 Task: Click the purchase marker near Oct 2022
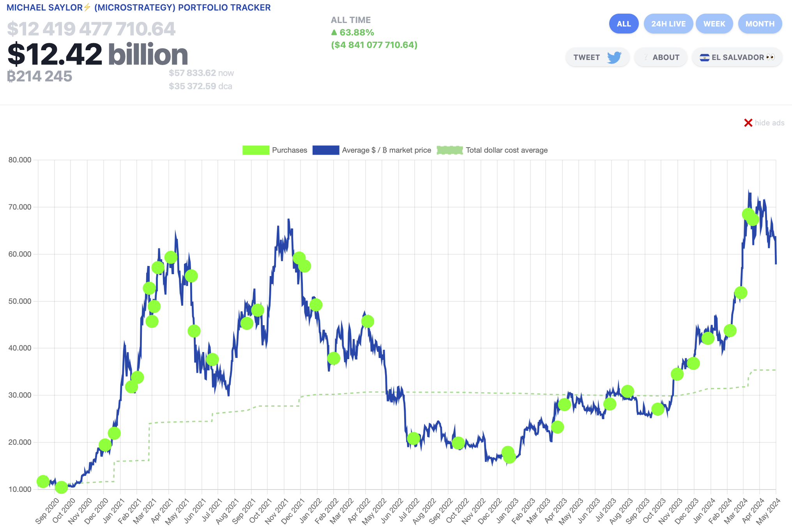click(458, 443)
